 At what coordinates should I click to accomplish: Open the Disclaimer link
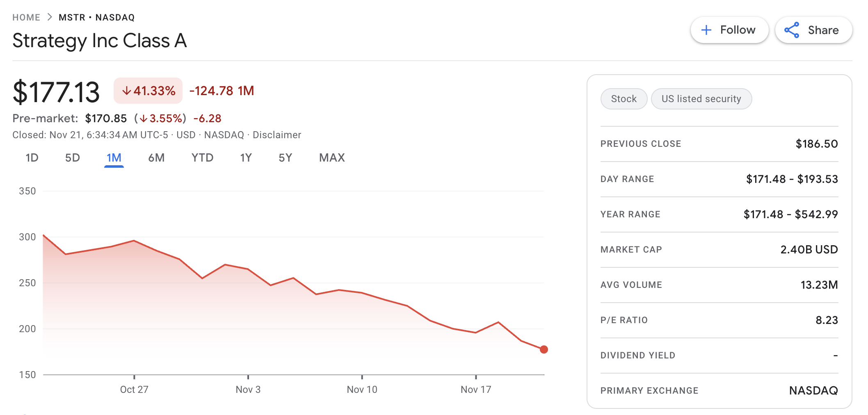276,135
